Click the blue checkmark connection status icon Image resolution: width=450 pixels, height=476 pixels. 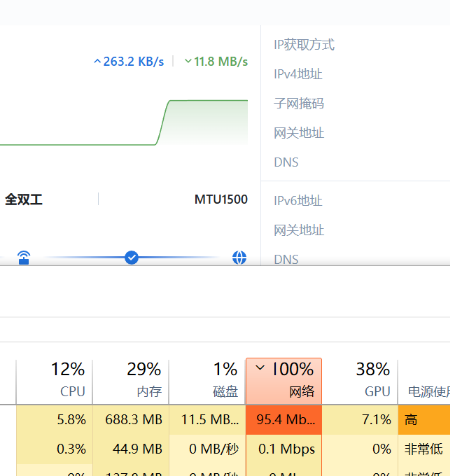coord(131,258)
